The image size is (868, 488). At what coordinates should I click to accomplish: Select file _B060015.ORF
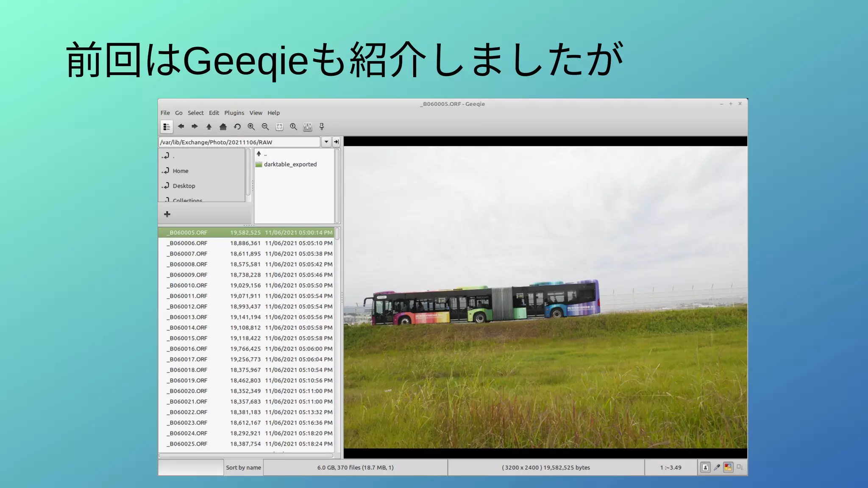coord(246,338)
